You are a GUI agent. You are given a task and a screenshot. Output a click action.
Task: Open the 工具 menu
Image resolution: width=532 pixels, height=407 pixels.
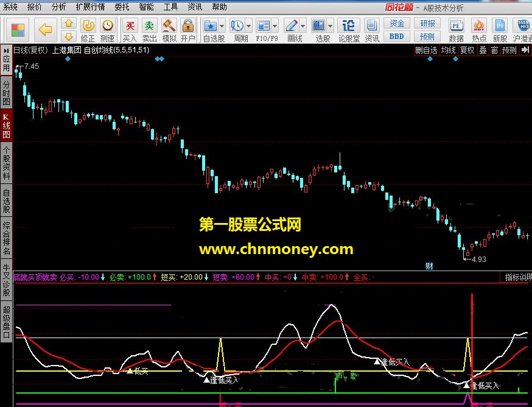click(x=170, y=7)
